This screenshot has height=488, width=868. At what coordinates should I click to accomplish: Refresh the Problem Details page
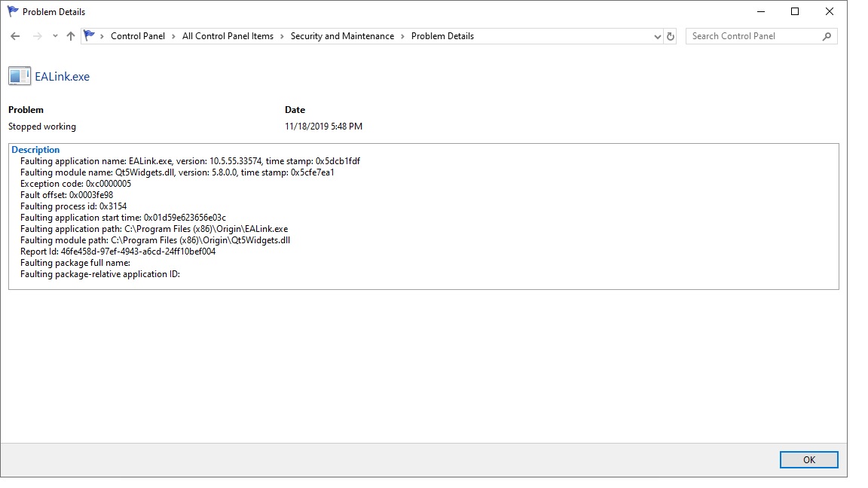671,36
